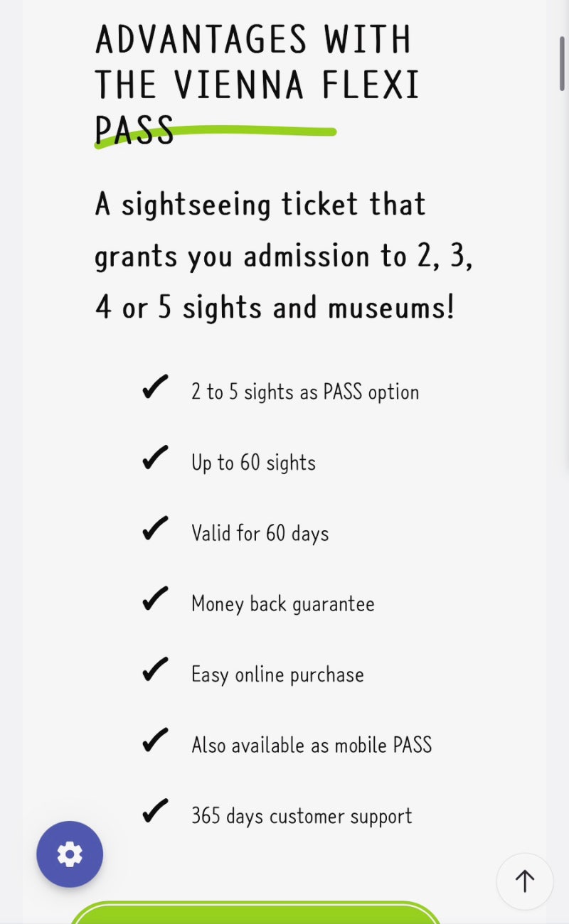
Task: Click the Advantages with the Vienna Flexi Pass heading
Action: (257, 84)
